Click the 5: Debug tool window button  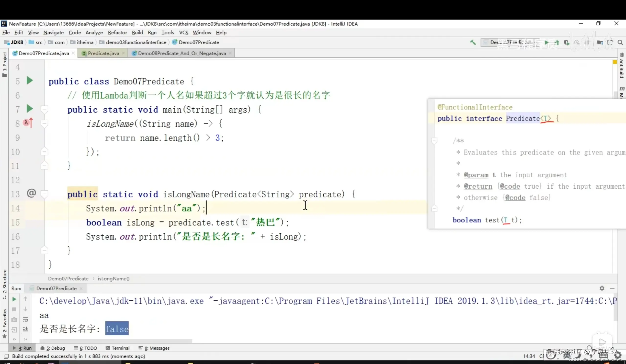coord(53,348)
